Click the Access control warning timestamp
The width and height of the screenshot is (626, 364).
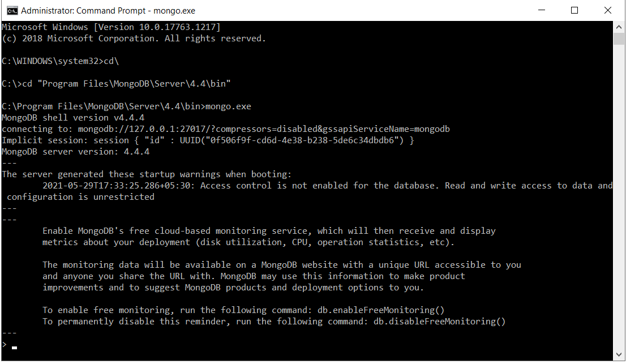point(119,186)
